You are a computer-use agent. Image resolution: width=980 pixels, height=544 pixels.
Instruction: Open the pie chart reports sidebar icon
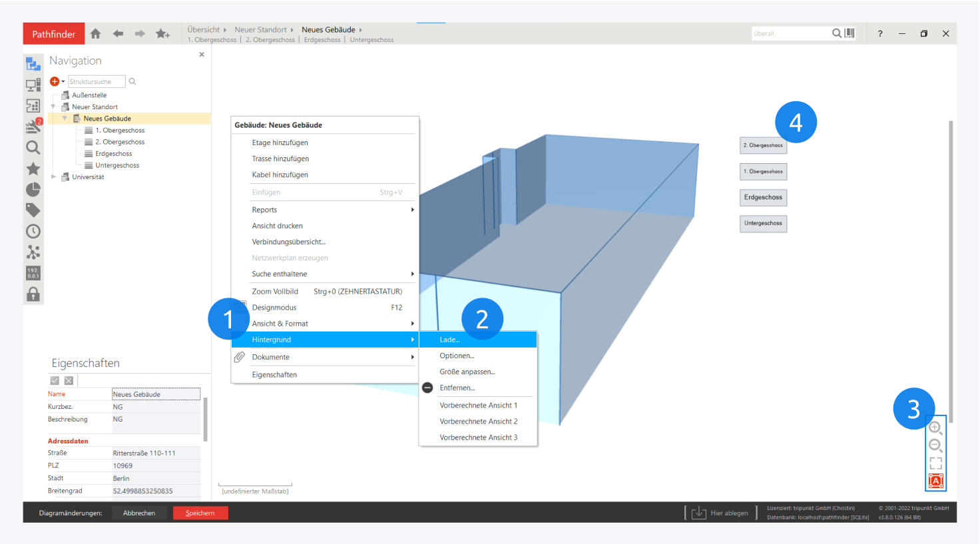(x=33, y=190)
